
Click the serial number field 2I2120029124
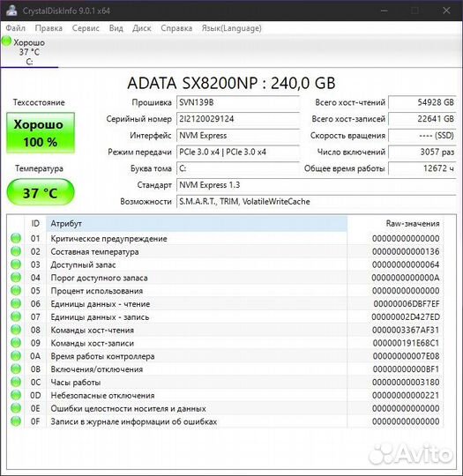[238, 119]
